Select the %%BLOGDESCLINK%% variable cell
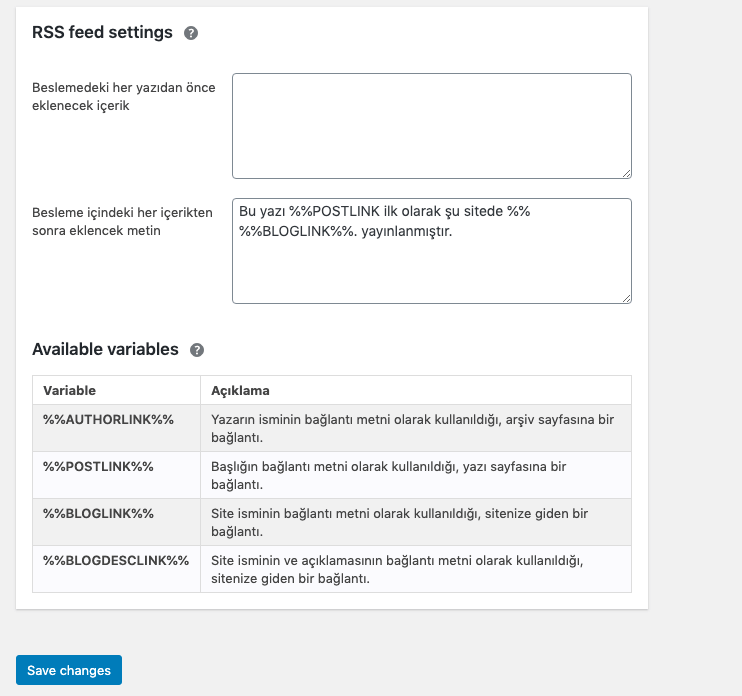This screenshot has height=696, width=742. click(115, 560)
